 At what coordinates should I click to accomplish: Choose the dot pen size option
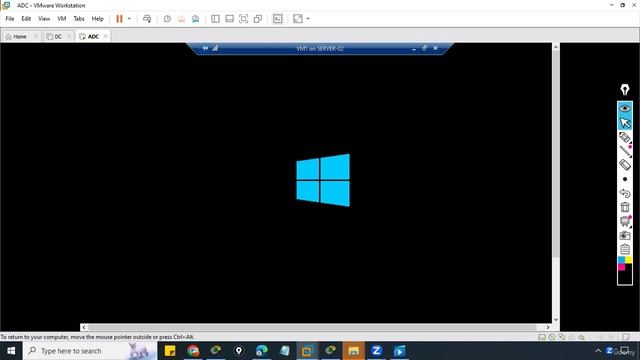[x=625, y=179]
